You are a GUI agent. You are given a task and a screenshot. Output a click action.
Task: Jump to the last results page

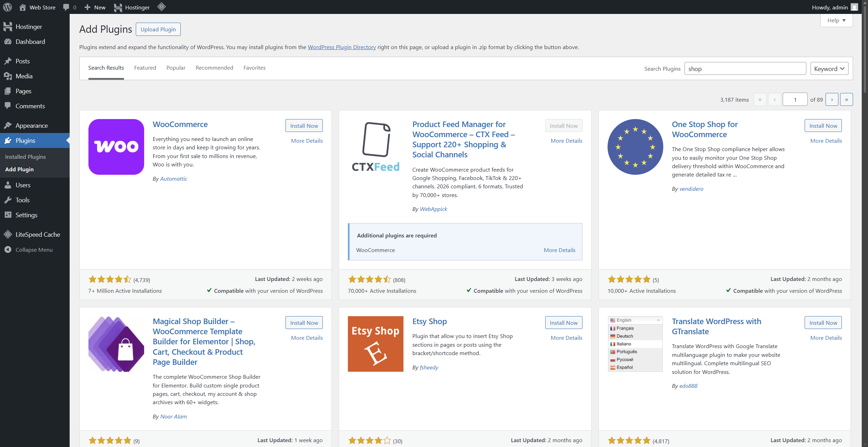846,100
